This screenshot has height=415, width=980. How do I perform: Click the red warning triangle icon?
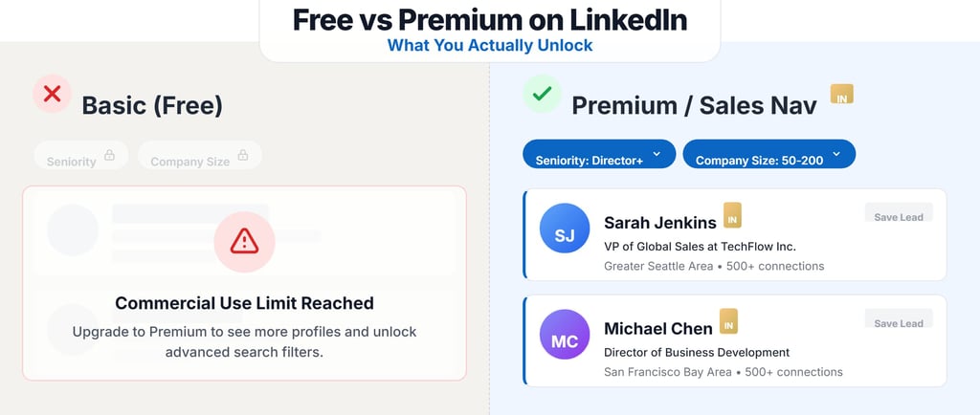[x=244, y=241]
